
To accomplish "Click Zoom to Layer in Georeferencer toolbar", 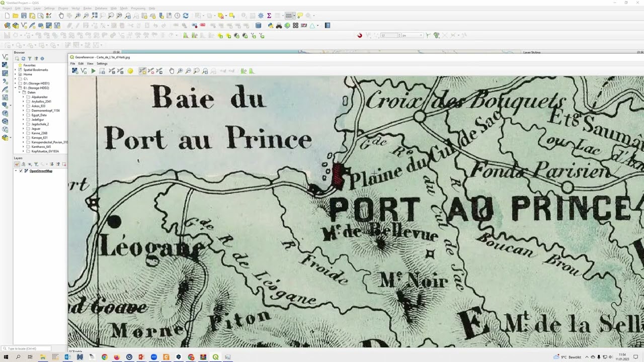I will (196, 71).
